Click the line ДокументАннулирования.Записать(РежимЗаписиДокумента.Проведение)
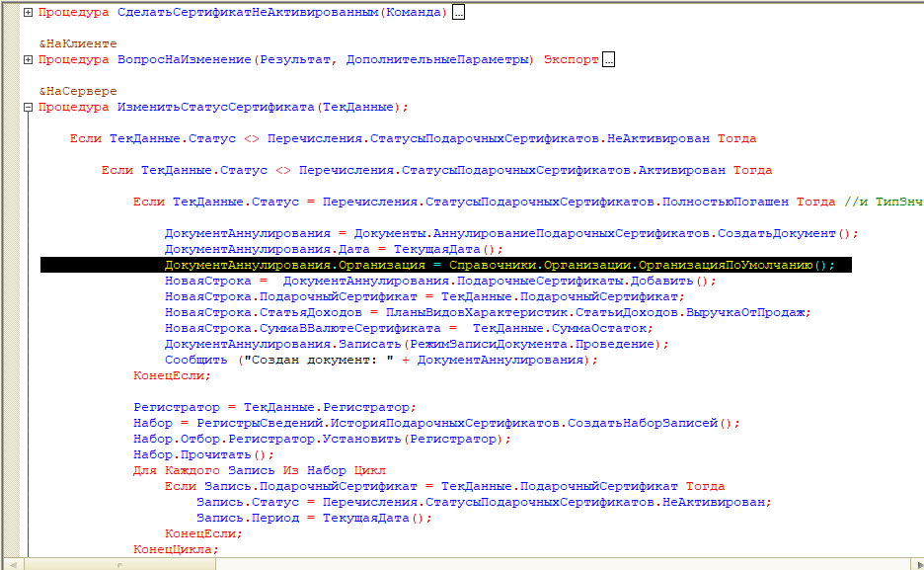This screenshot has height=570, width=924. click(417, 344)
